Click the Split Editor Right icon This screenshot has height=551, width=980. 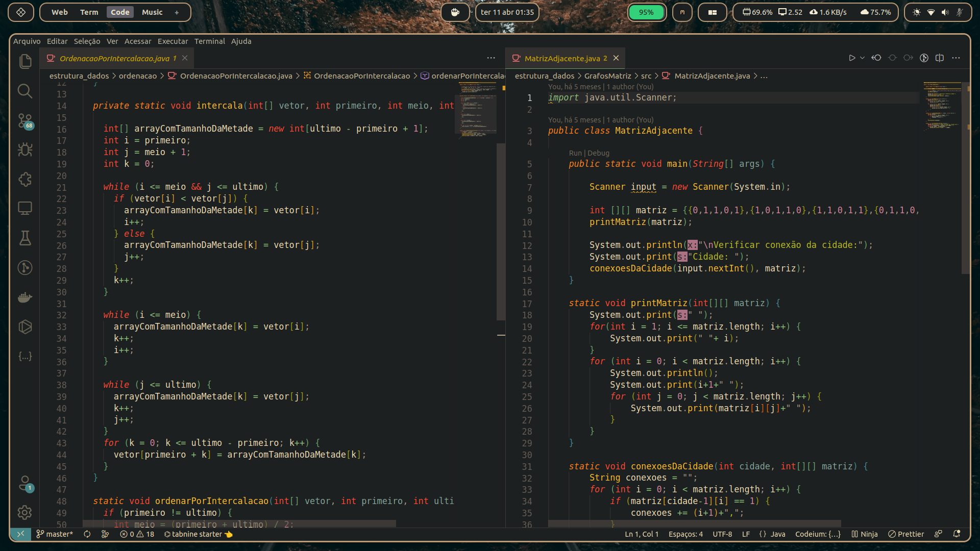(940, 58)
